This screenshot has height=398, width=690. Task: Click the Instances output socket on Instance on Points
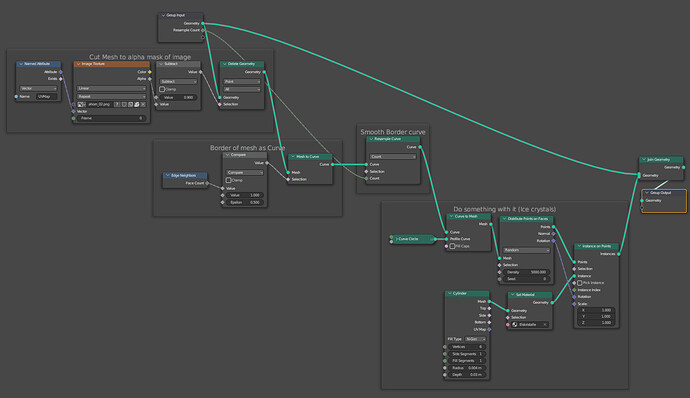tap(619, 254)
